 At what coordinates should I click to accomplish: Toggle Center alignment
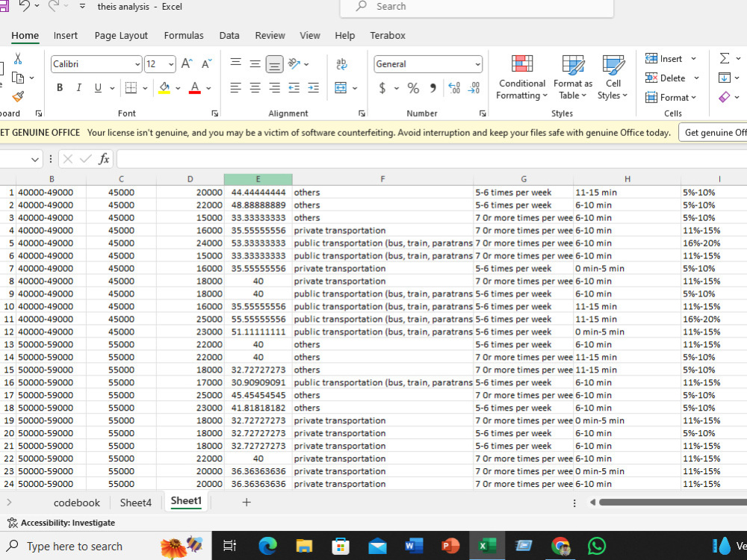255,87
